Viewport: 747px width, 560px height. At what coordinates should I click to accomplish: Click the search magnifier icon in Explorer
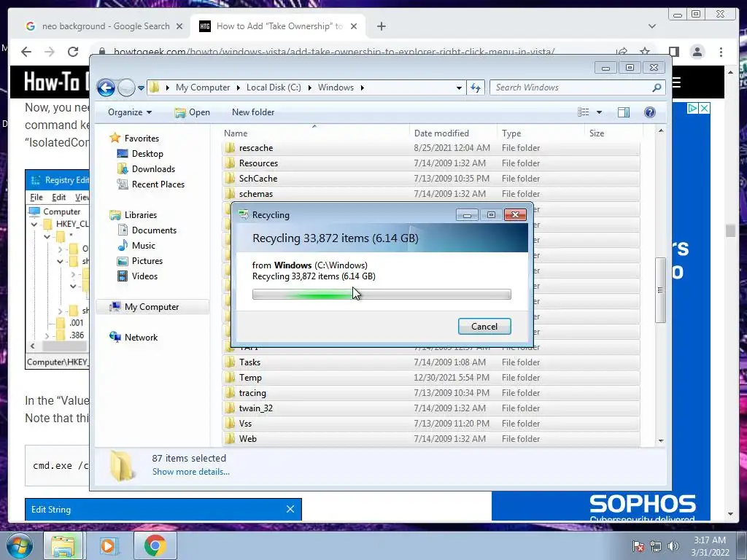tap(657, 87)
